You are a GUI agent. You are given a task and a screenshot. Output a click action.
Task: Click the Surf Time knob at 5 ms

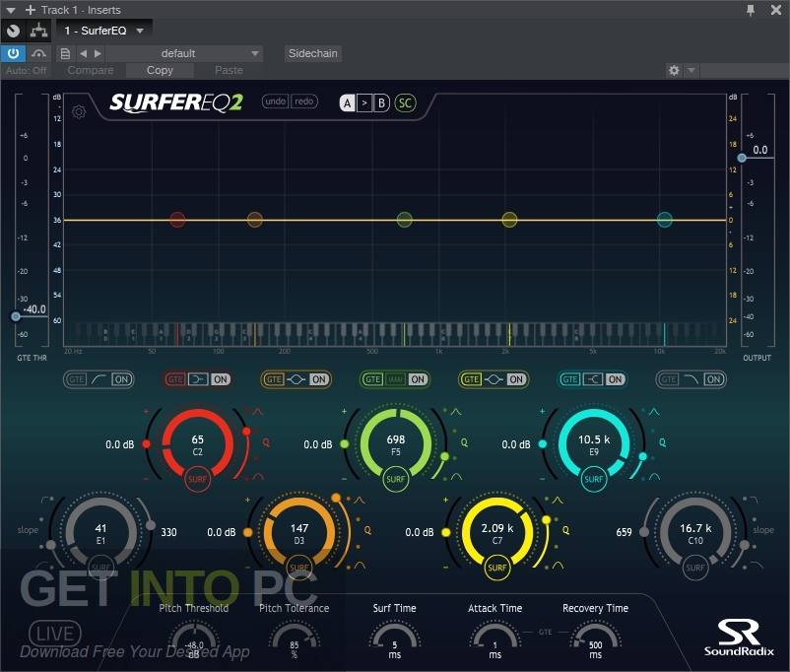(394, 638)
